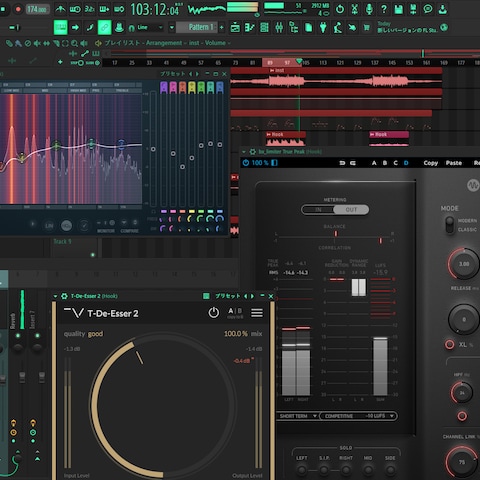Flip the MODE Modern/Classic switch
This screenshot has width=480, height=480.
450,225
